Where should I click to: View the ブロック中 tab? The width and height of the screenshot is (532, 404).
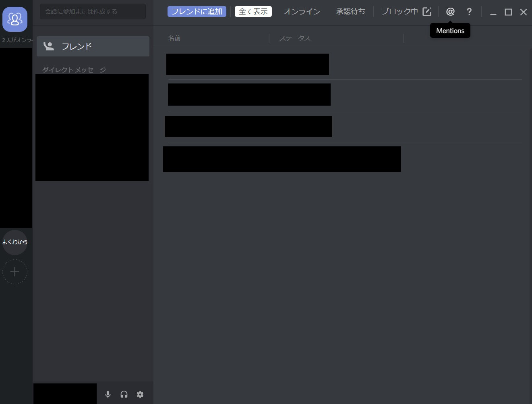pyautogui.click(x=399, y=11)
